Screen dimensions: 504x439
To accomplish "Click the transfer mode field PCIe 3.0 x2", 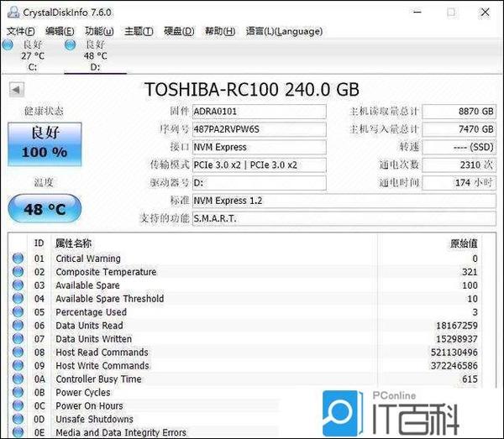I will click(260, 165).
